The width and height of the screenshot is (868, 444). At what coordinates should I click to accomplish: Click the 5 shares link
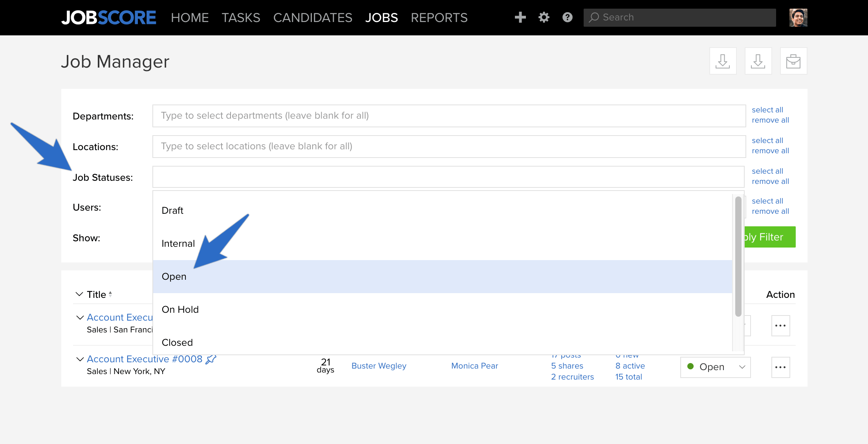coord(567,366)
